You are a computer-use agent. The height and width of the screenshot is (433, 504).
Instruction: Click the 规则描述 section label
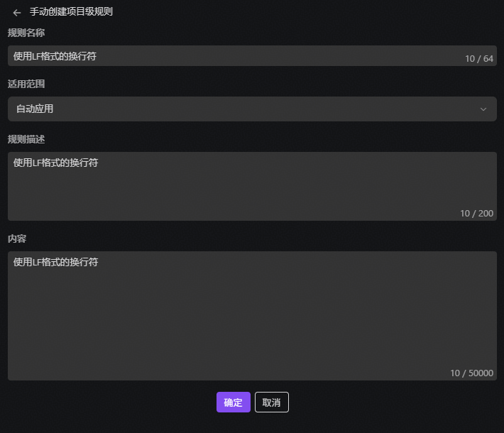tap(26, 140)
